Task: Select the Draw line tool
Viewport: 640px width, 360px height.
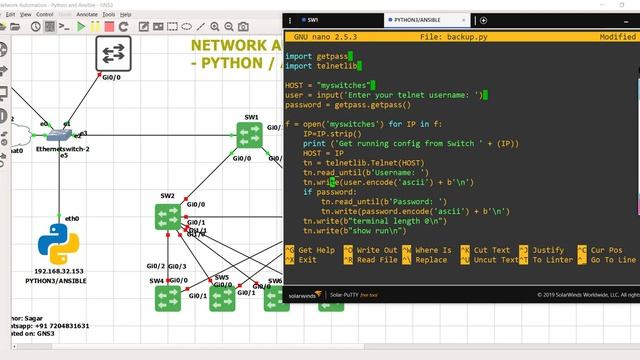Action: [200, 27]
